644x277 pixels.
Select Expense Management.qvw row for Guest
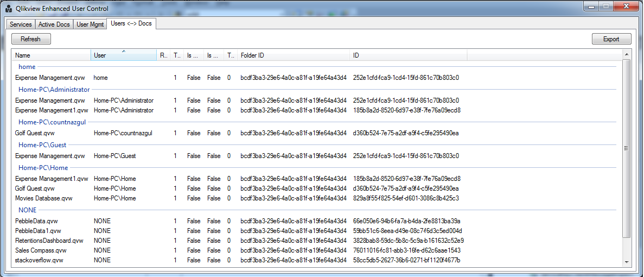point(240,156)
